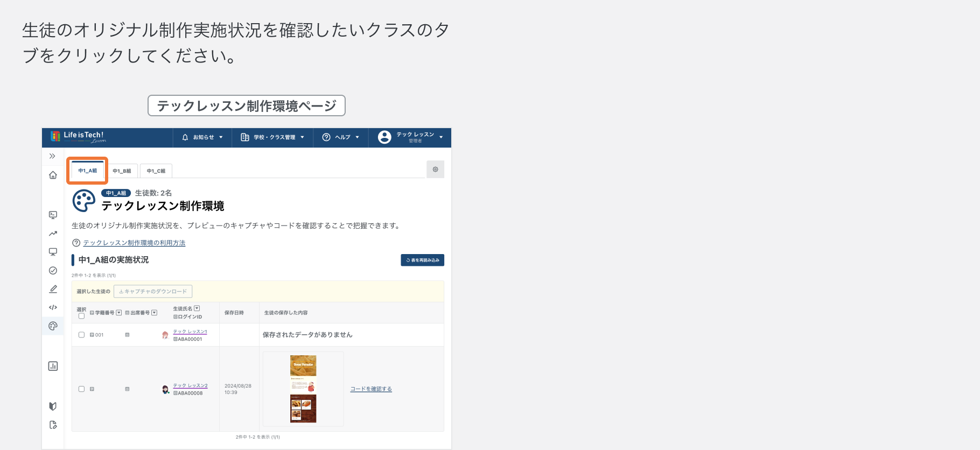Click the Life is Tech! Lesson logo
The image size is (980, 450).
79,137
